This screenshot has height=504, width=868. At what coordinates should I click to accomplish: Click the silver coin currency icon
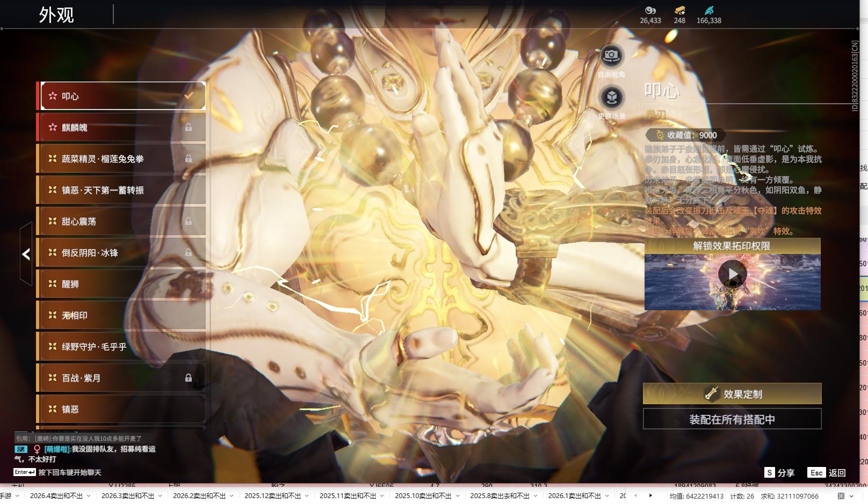point(650,10)
